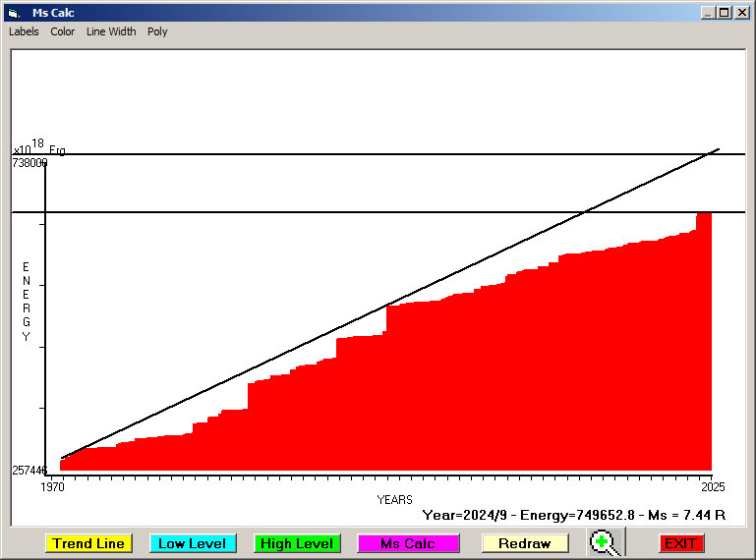Close the Ms Calc window

(741, 13)
